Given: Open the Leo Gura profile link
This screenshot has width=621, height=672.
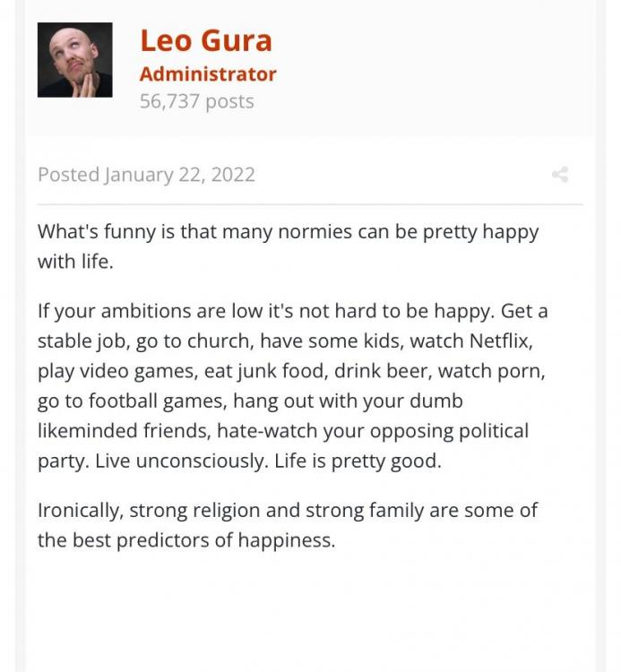Looking at the screenshot, I should tap(206, 40).
